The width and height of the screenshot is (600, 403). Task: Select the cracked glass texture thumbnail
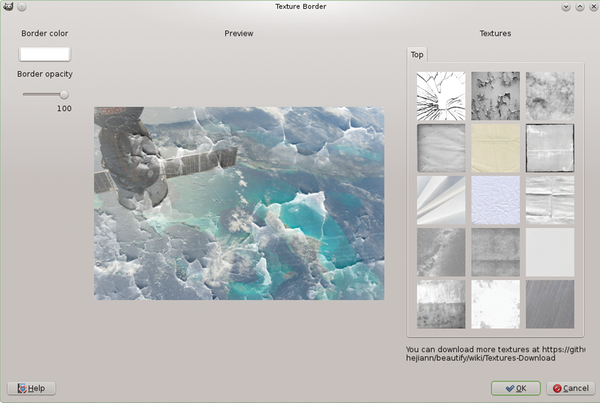pyautogui.click(x=441, y=96)
